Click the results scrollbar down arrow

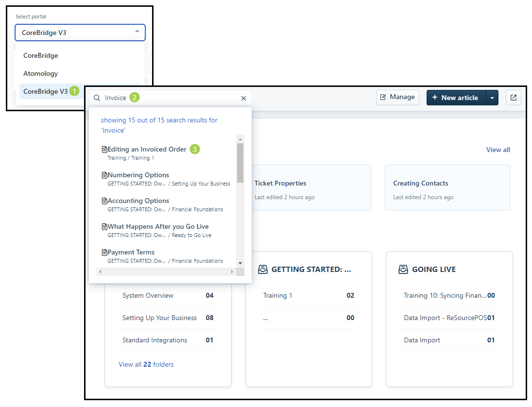tap(240, 263)
